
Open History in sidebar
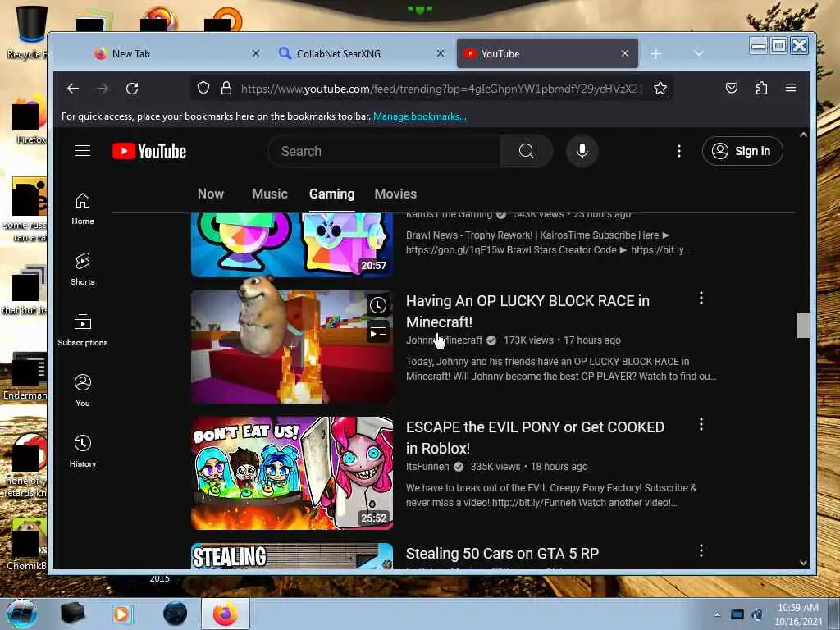(83, 452)
